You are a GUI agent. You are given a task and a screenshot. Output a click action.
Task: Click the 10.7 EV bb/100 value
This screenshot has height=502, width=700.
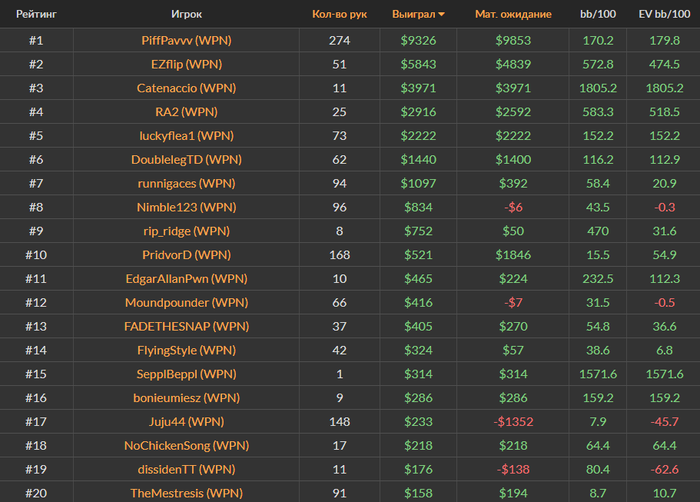664,493
